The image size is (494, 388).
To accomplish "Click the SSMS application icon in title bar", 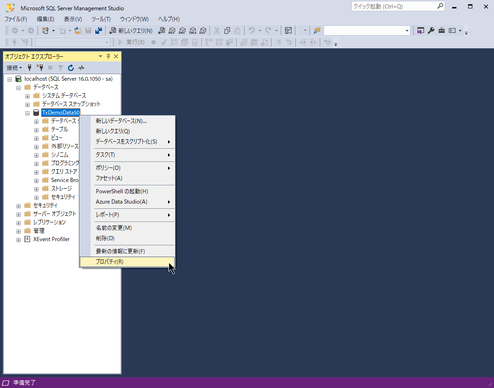I will click(10, 8).
